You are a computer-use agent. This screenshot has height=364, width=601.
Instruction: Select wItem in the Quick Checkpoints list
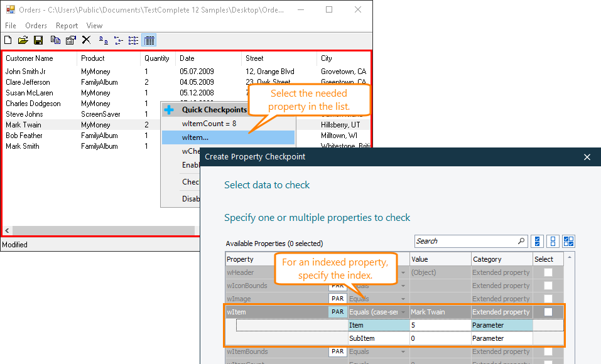[207, 136]
